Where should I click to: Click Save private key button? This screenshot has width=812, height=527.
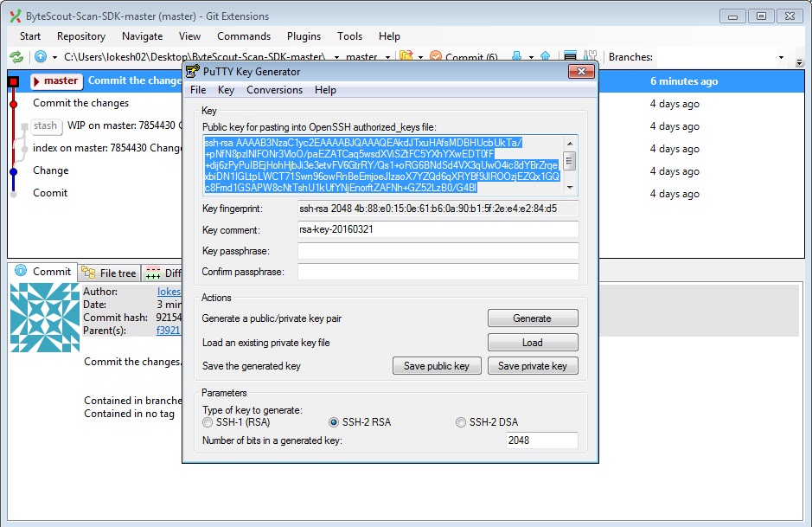click(533, 366)
